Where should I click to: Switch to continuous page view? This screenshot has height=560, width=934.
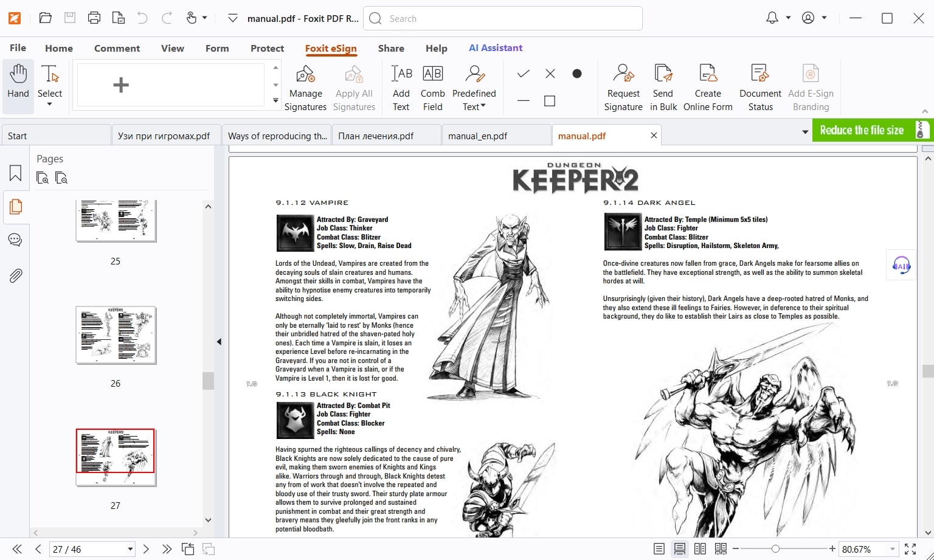[679, 549]
